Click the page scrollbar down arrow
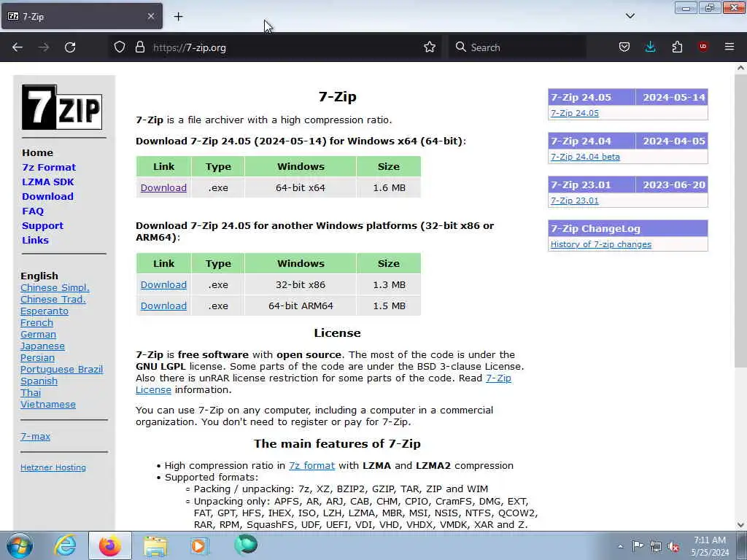The height and width of the screenshot is (560, 747). (740, 525)
